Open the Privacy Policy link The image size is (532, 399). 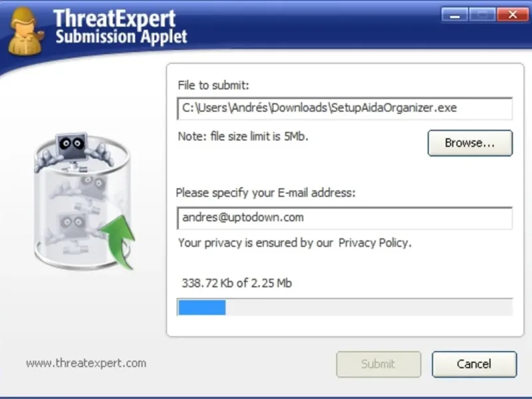374,243
